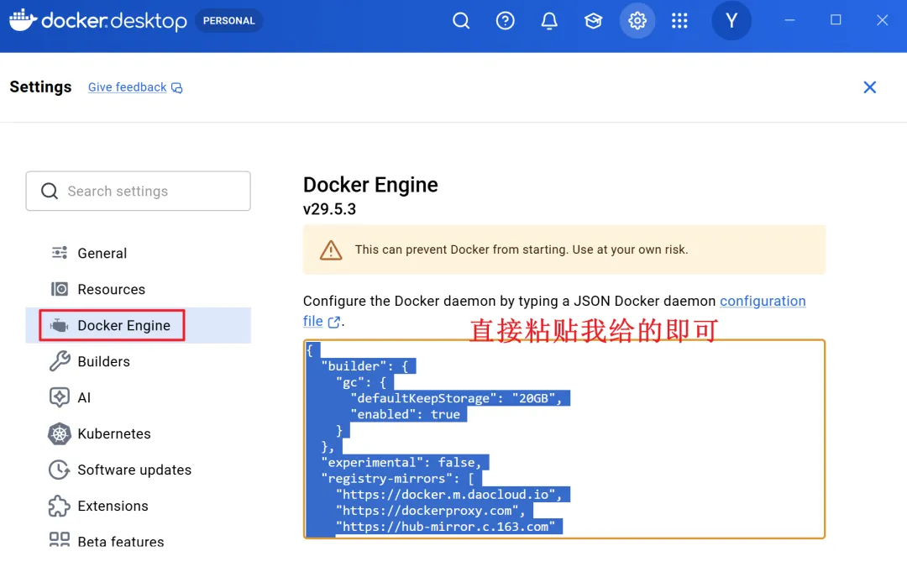
Task: Open the notifications bell
Action: 549,21
